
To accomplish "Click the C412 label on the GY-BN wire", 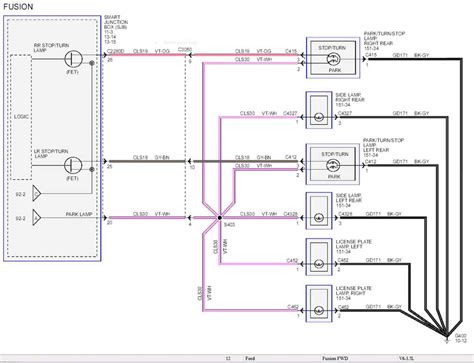I will pos(291,157).
